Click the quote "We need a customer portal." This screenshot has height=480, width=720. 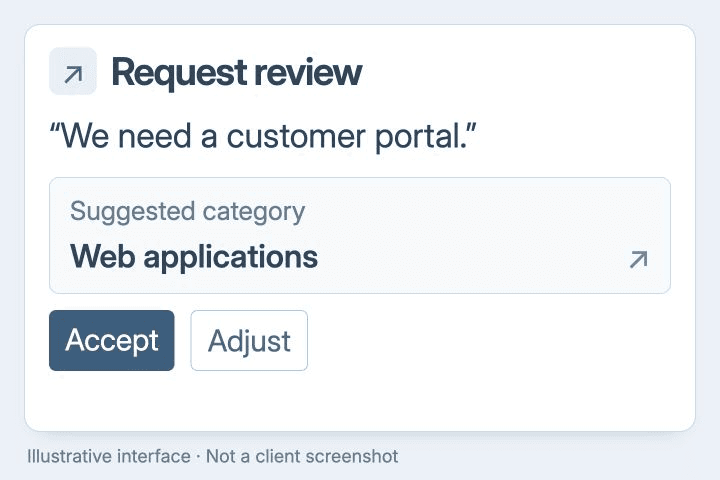pos(263,136)
